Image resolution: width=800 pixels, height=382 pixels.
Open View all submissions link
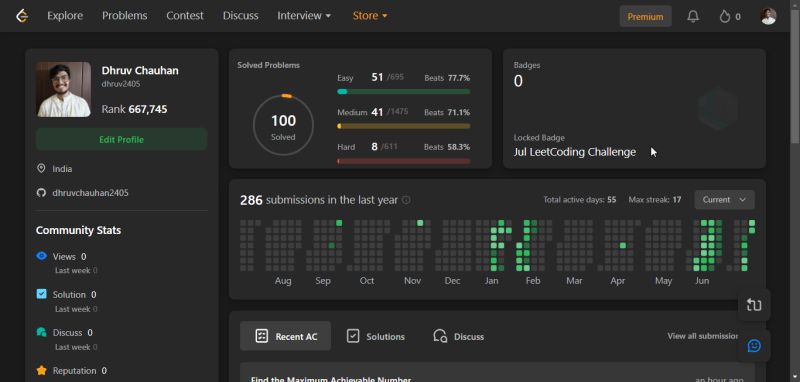(703, 336)
